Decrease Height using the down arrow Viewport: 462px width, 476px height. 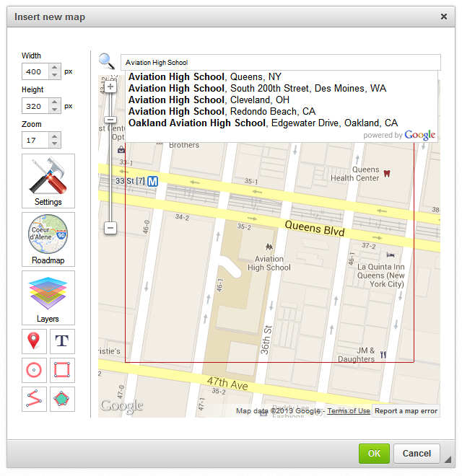click(x=55, y=110)
